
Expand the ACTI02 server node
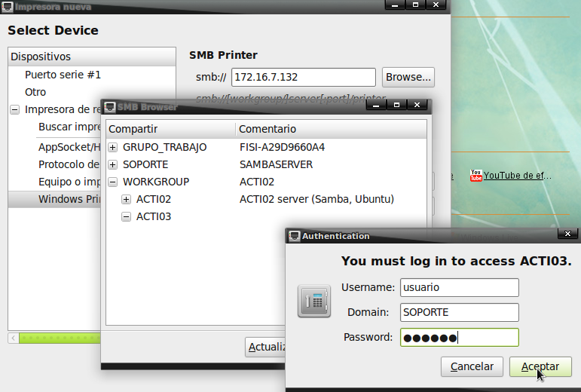click(127, 199)
